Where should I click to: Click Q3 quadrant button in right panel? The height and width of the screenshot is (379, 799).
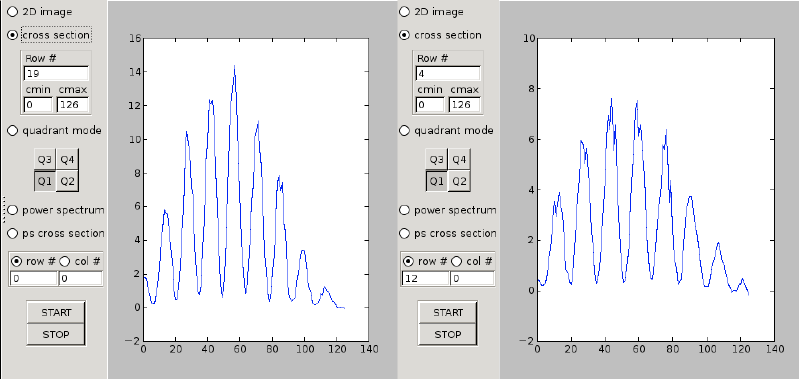pyautogui.click(x=437, y=159)
